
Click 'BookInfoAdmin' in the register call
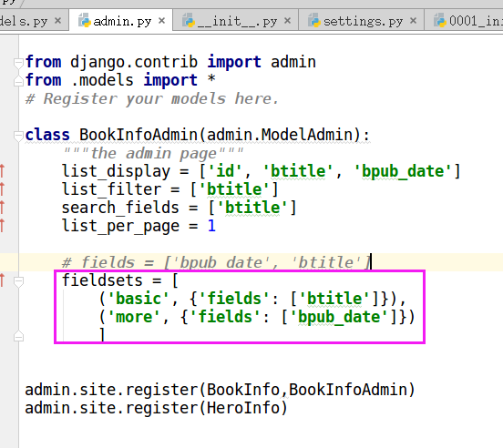348,390
